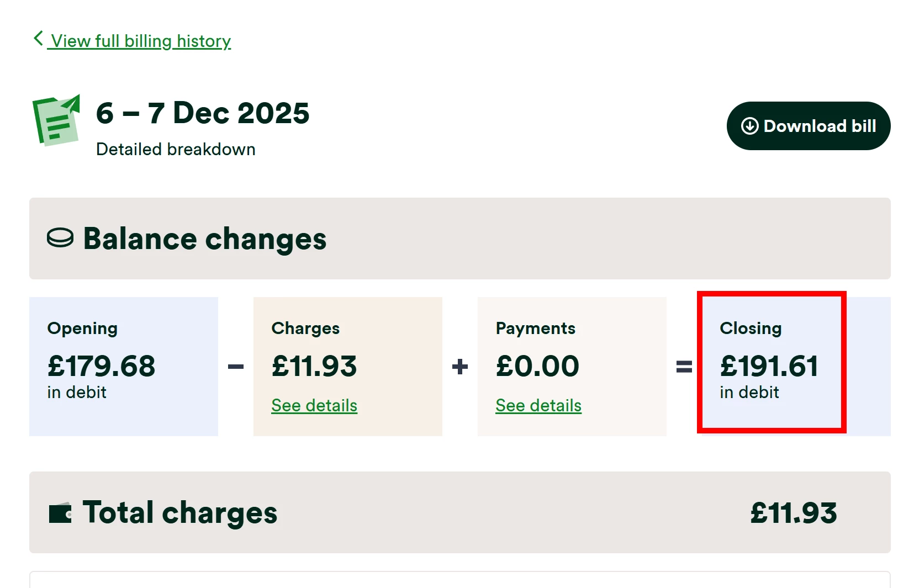Click the plus sign before Payments
This screenshot has width=914, height=588.
point(460,367)
